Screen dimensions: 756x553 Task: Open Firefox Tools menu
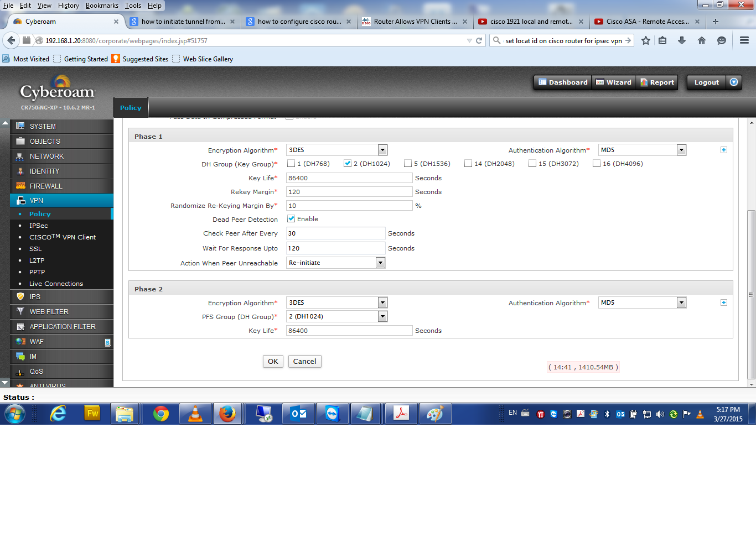(x=133, y=6)
